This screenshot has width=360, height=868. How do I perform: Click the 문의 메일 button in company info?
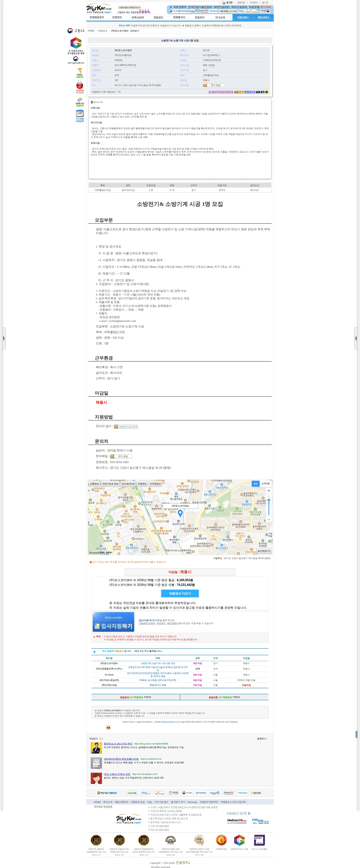(214, 85)
